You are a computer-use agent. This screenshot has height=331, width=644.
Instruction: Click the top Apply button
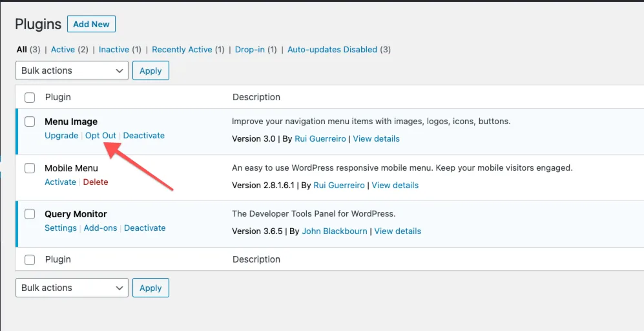tap(151, 70)
